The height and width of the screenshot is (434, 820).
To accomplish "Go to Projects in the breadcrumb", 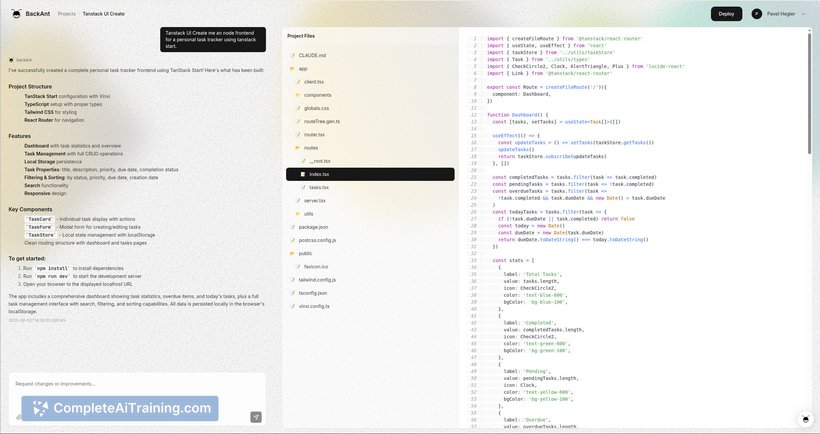I will click(66, 14).
